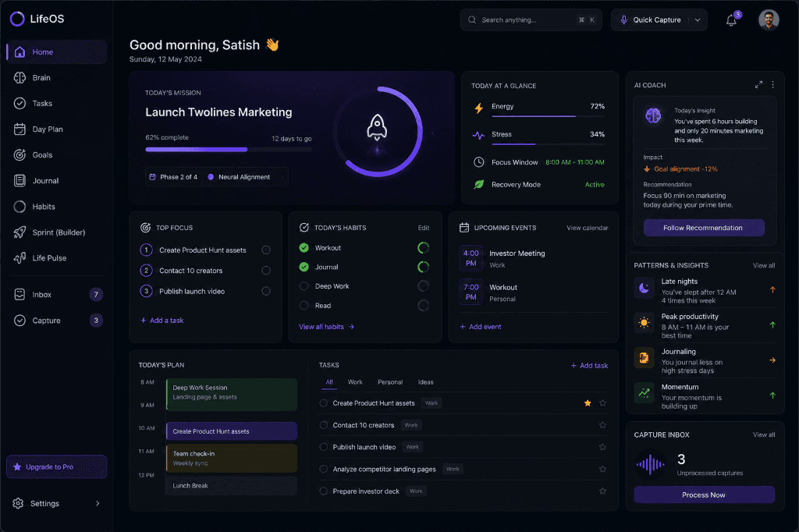Screen dimensions: 799x532
Task: Click the Stress 34% level bar
Action: (x=548, y=144)
